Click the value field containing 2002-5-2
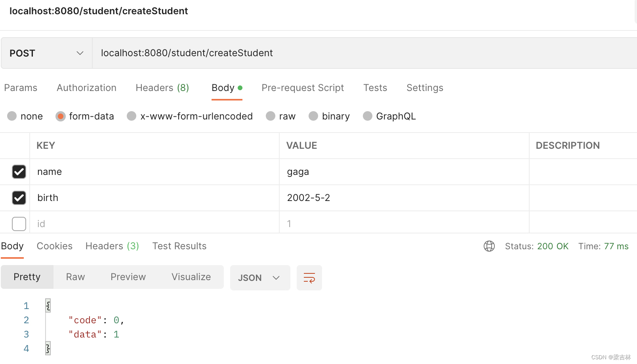The height and width of the screenshot is (364, 637). (404, 198)
